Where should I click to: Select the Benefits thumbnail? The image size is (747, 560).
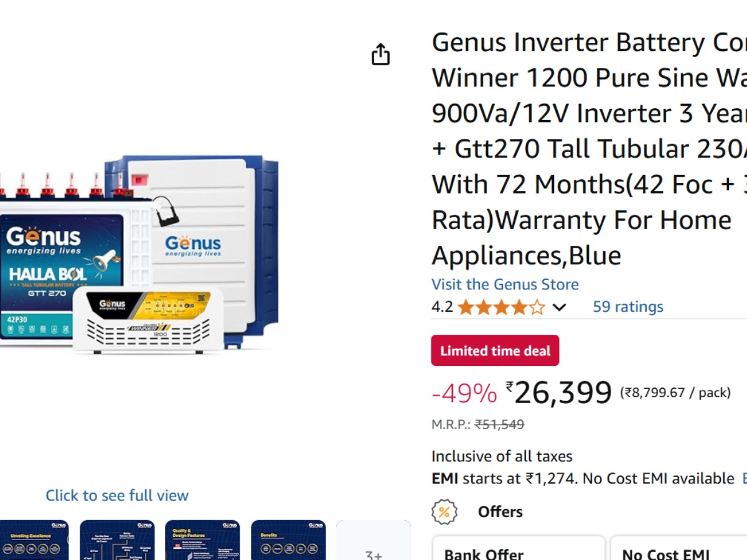pyautogui.click(x=288, y=540)
